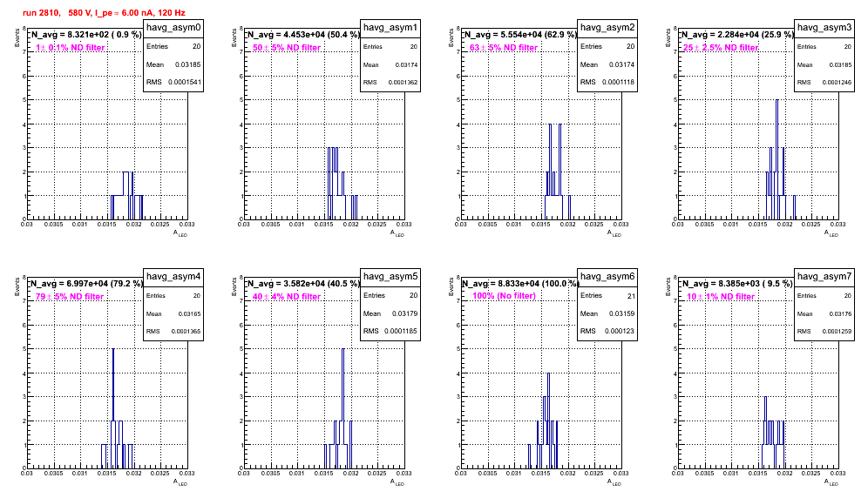Click the N_avg = 2.284e+04 label
868x498 pixels.
click(736, 34)
